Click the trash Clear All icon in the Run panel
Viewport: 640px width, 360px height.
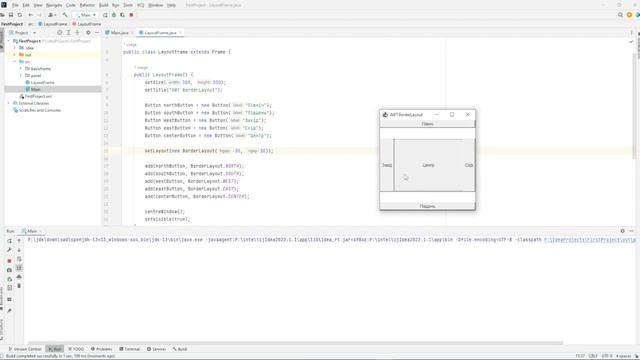click(19, 286)
